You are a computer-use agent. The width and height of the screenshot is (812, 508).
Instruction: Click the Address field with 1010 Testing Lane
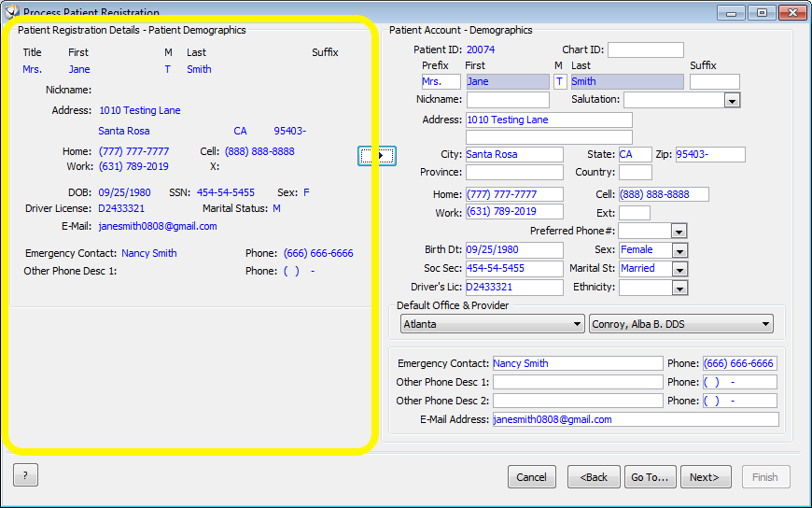tap(549, 120)
